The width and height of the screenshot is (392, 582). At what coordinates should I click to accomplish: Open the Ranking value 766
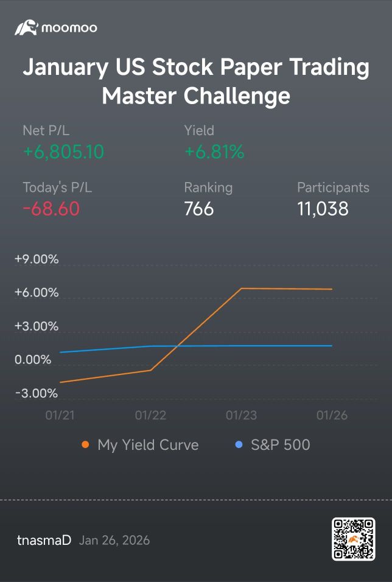click(x=199, y=209)
